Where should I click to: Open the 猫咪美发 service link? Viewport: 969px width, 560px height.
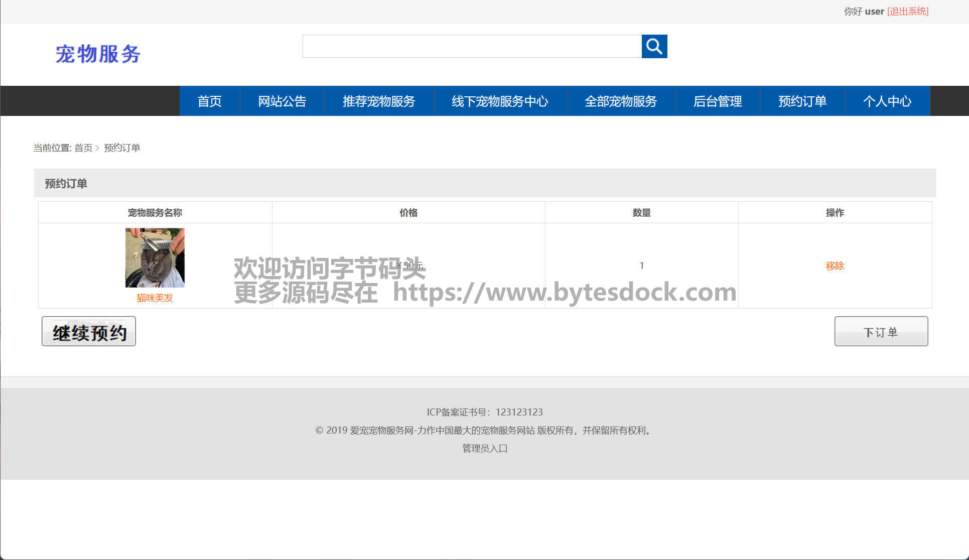[x=155, y=298]
